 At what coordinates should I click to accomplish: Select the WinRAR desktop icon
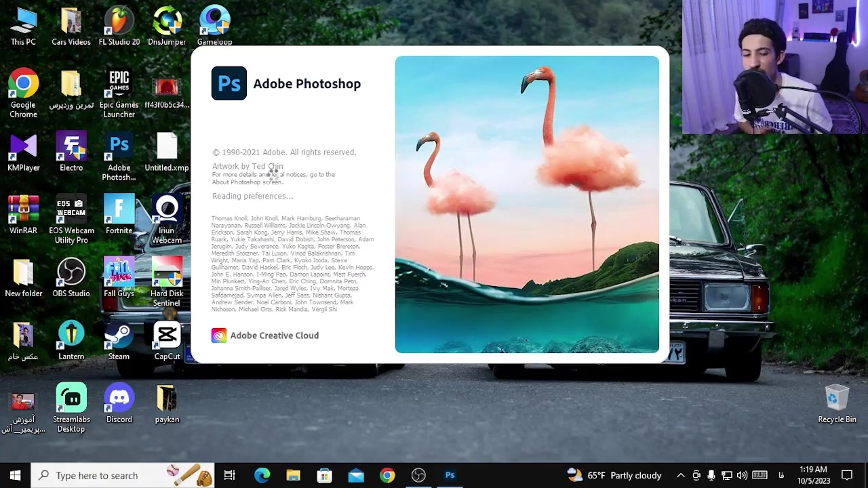click(23, 216)
